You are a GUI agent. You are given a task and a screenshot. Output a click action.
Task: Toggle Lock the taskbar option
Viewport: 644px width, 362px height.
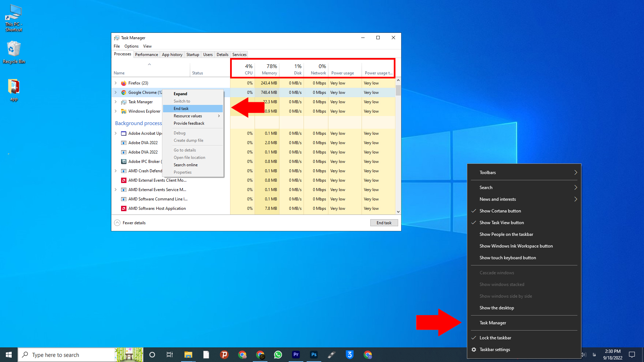coord(524,338)
